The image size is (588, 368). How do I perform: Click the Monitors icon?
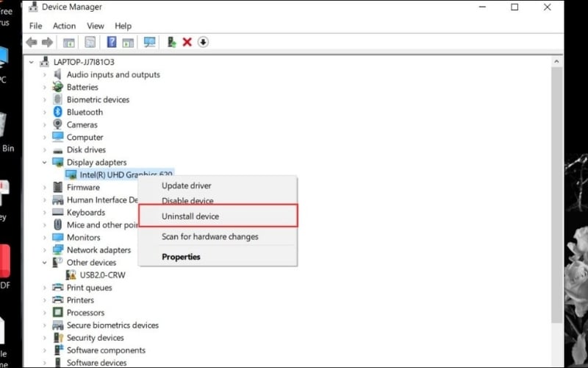click(x=58, y=237)
